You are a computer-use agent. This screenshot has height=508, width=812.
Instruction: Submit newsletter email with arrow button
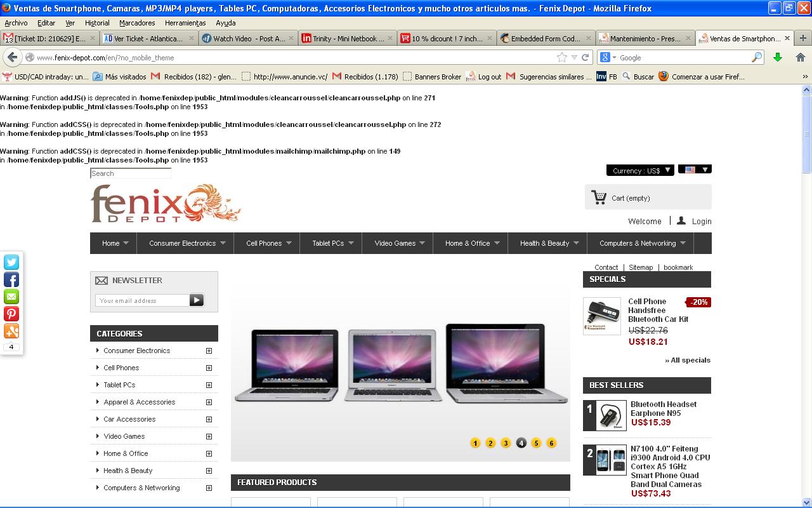pyautogui.click(x=197, y=300)
